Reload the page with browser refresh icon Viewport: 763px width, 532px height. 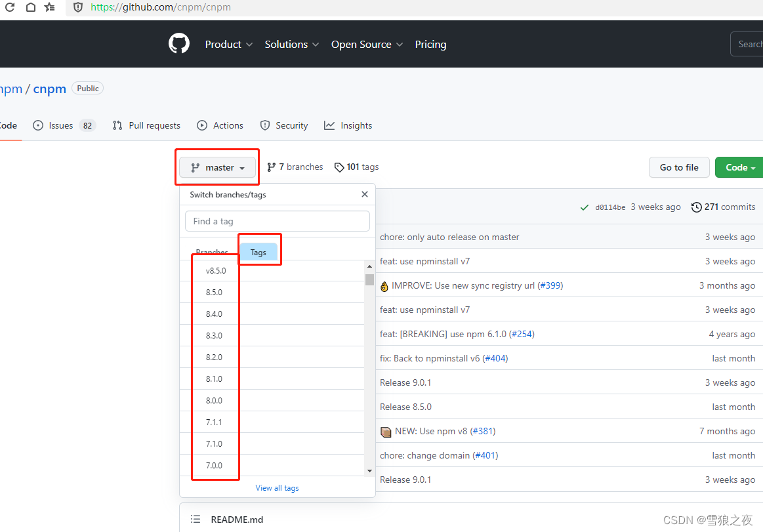tap(10, 7)
